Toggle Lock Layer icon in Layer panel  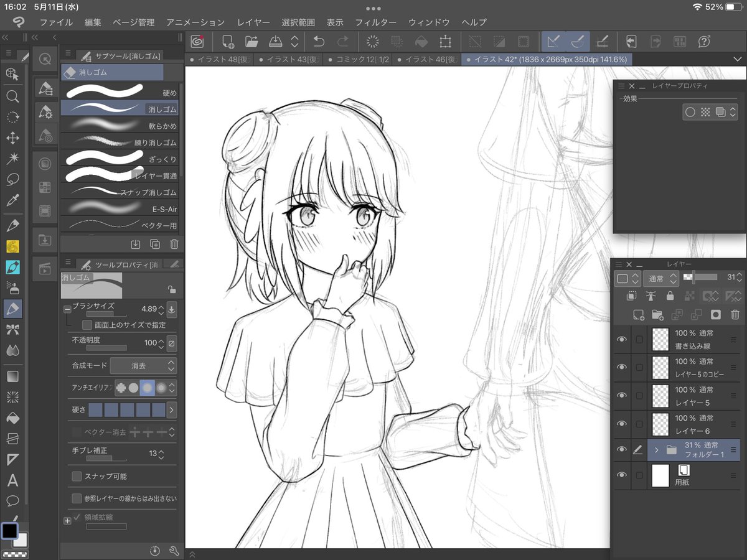click(x=670, y=296)
